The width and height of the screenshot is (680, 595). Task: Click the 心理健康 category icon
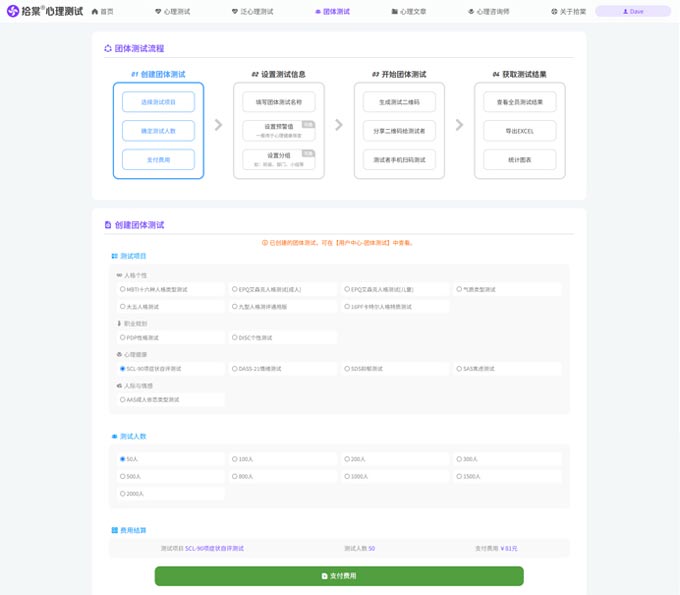point(119,354)
